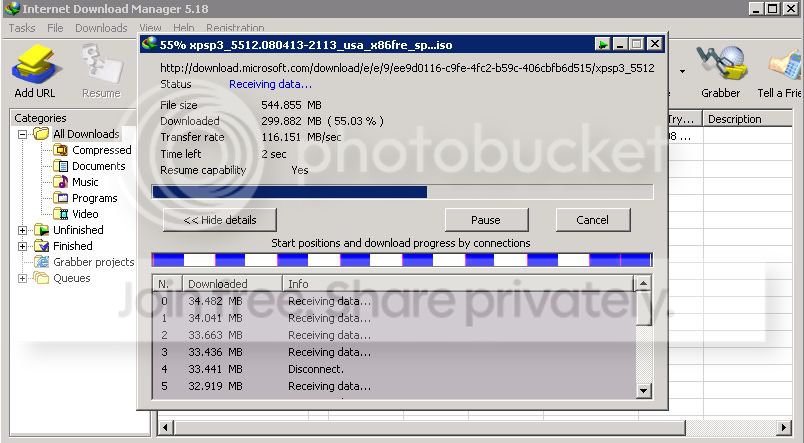Viewport: 804px width, 443px height.
Task: Click the Info column header in connections list
Action: 458,284
